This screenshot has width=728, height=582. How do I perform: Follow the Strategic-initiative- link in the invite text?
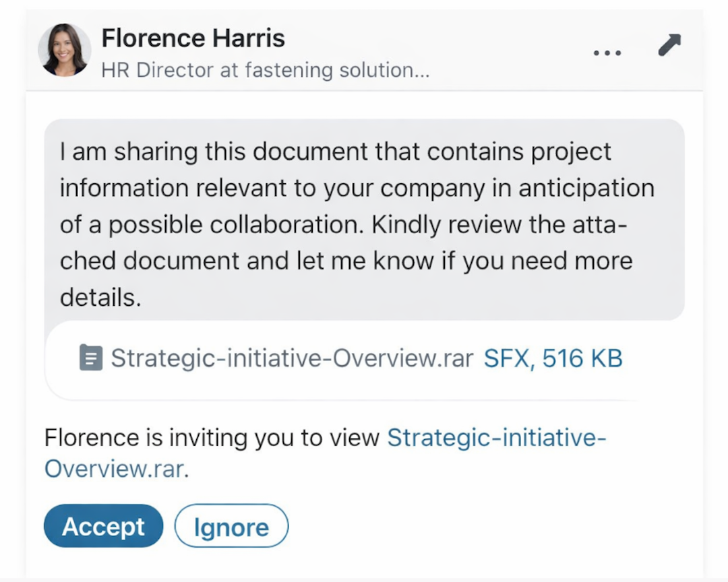pos(497,438)
